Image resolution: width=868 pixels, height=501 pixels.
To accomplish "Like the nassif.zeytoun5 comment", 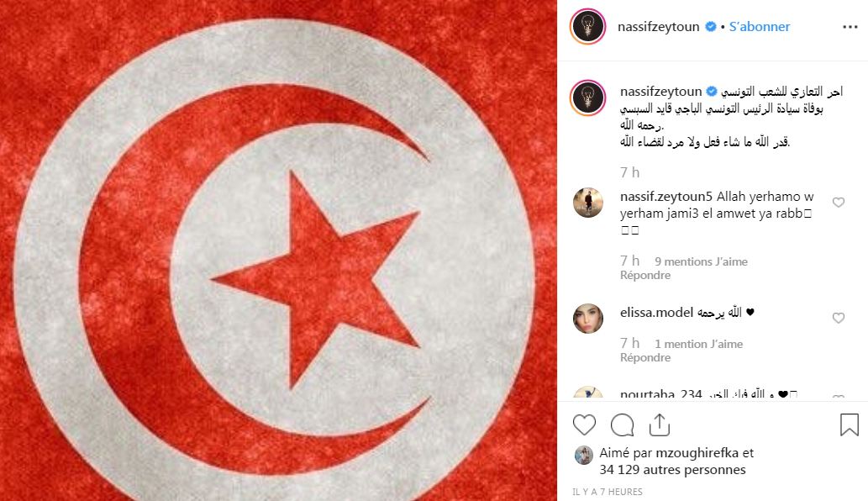I will click(x=838, y=203).
